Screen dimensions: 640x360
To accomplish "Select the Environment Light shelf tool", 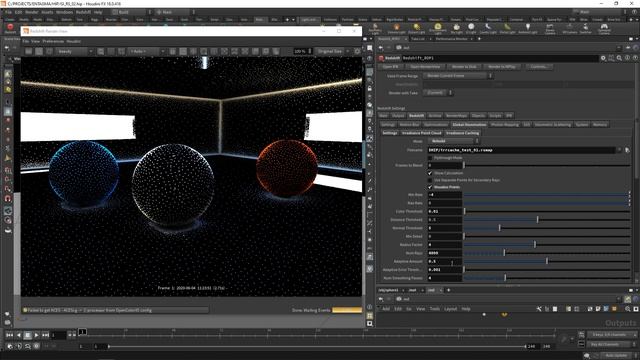I will pos(438,28).
